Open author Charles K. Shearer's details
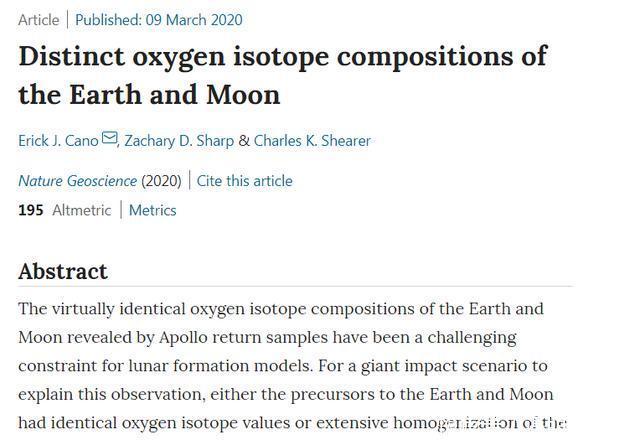This screenshot has height=440, width=640. tap(312, 141)
